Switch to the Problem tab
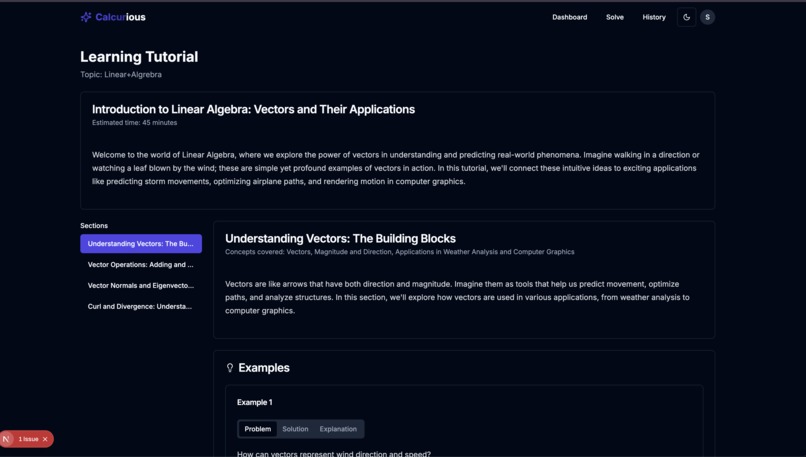Image resolution: width=806 pixels, height=457 pixels. tap(258, 429)
